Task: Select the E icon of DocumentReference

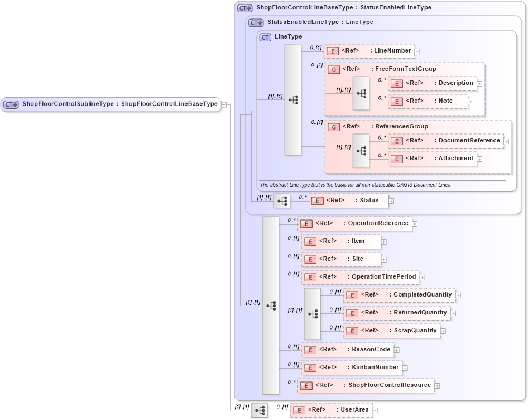Action: click(397, 141)
